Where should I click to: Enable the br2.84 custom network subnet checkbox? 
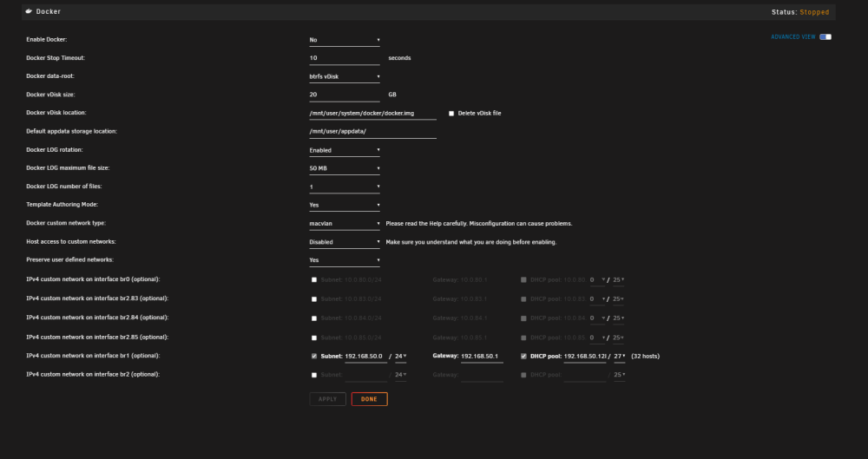pyautogui.click(x=314, y=319)
